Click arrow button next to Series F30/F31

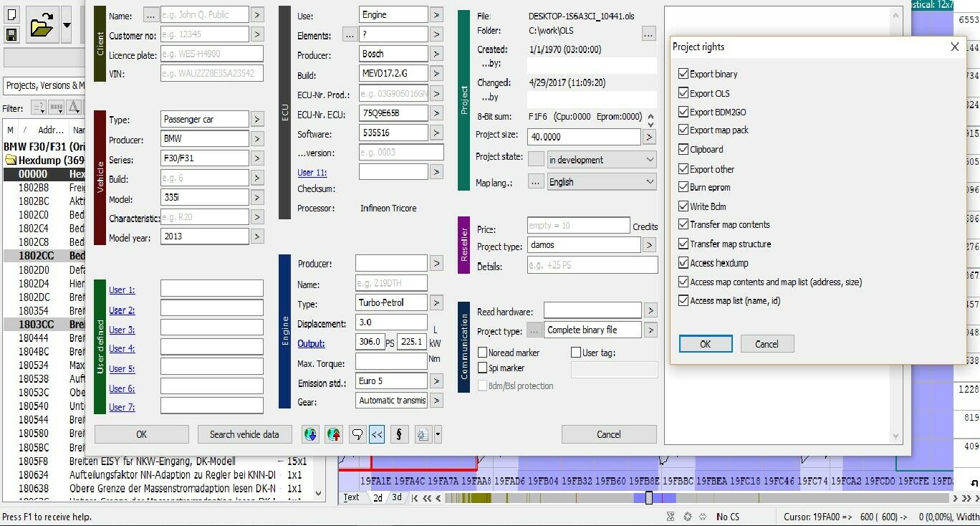[257, 158]
